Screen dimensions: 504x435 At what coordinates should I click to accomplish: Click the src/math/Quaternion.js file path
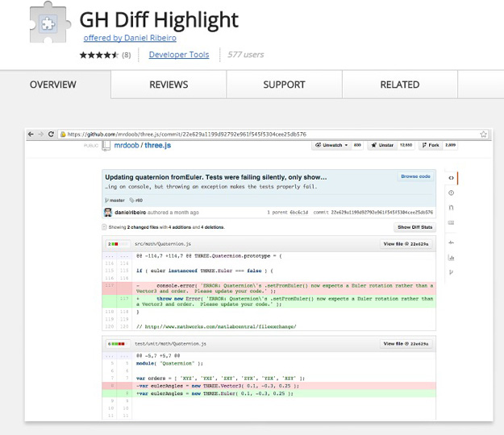(163, 244)
